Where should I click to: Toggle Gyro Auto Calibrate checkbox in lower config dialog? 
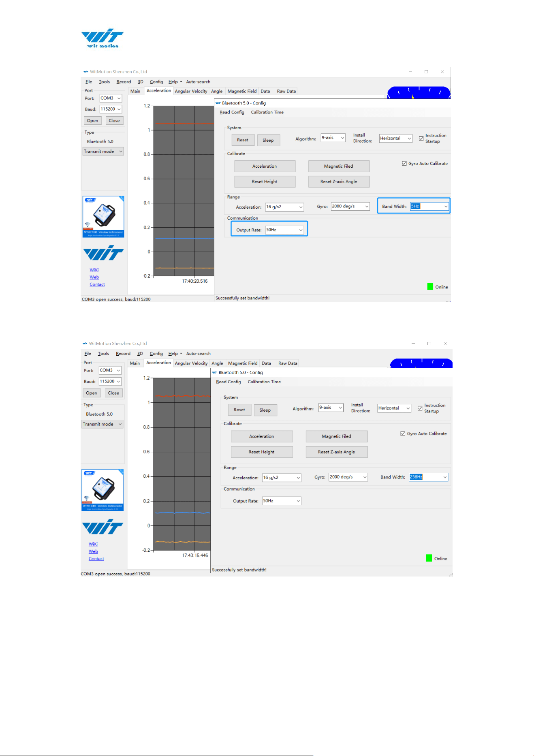coord(403,434)
